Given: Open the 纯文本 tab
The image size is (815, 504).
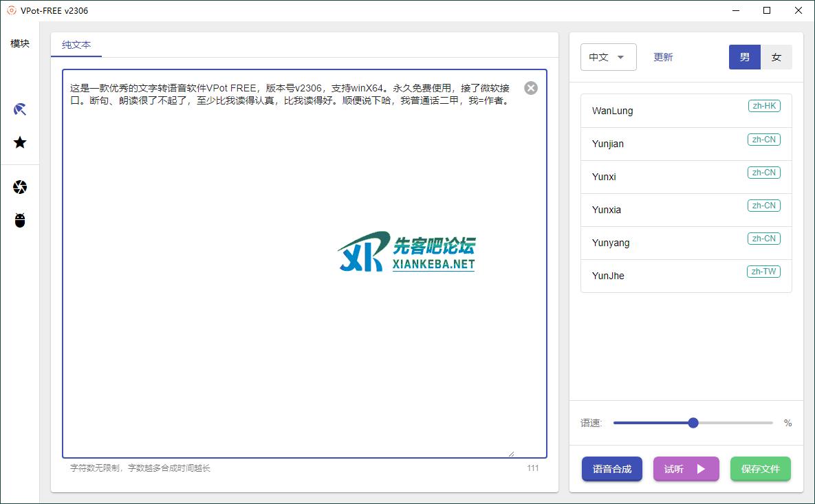Looking at the screenshot, I should coord(76,45).
